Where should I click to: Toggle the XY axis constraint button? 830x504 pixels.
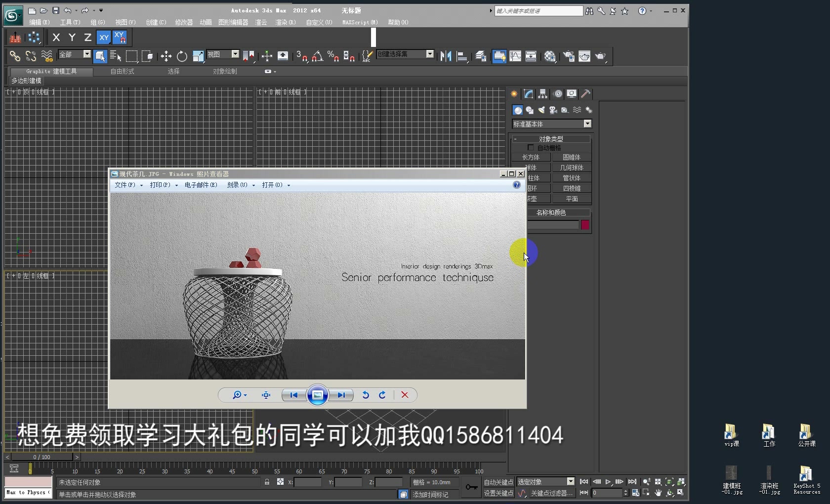(x=104, y=37)
